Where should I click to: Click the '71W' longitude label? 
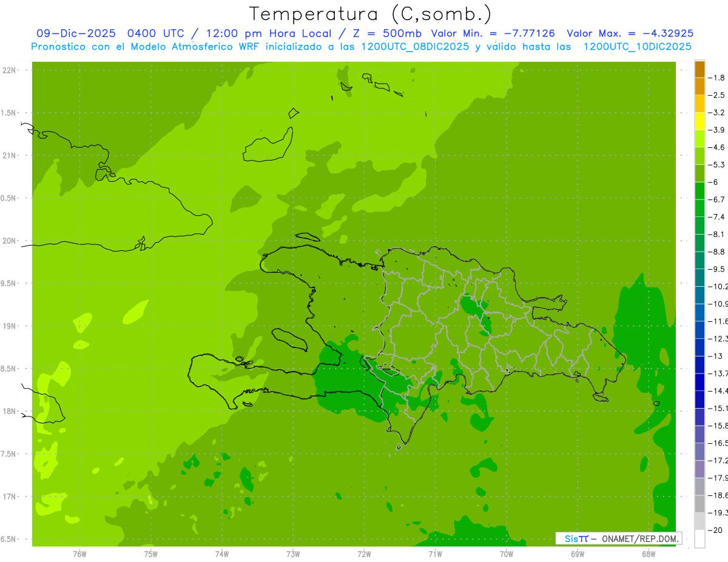pyautogui.click(x=435, y=554)
